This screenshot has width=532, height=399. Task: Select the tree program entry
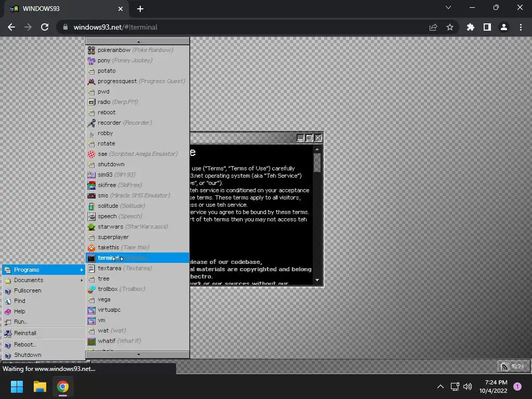[138, 278]
